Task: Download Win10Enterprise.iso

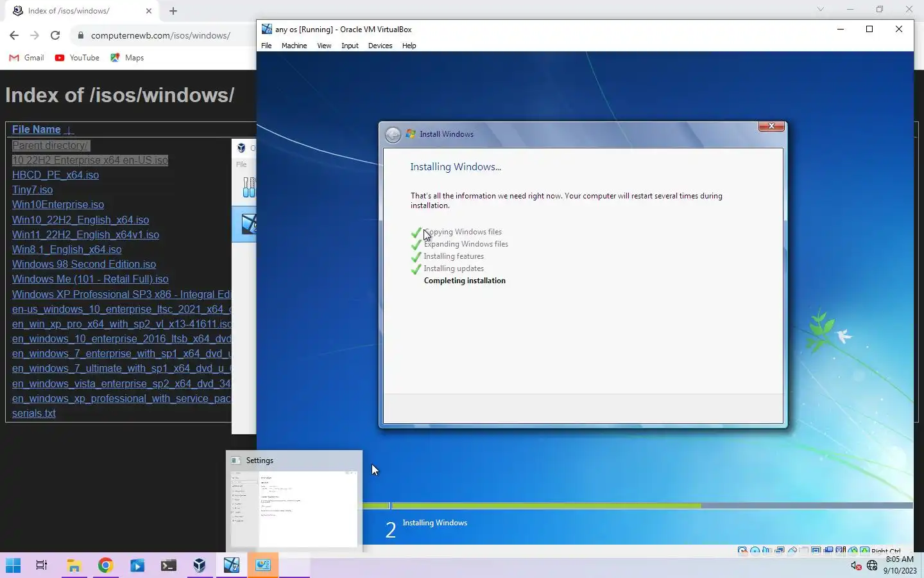Action: click(x=58, y=204)
